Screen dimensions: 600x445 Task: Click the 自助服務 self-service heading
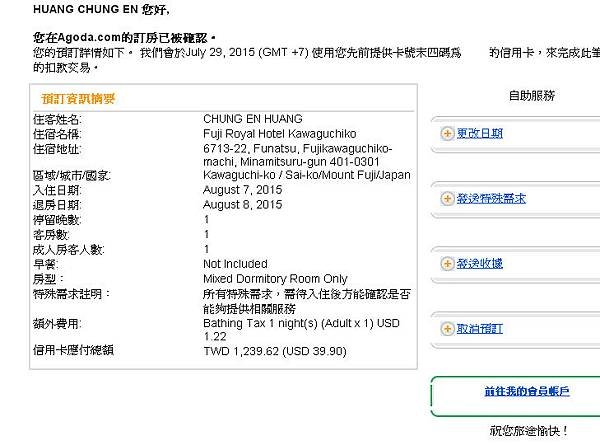[532, 96]
